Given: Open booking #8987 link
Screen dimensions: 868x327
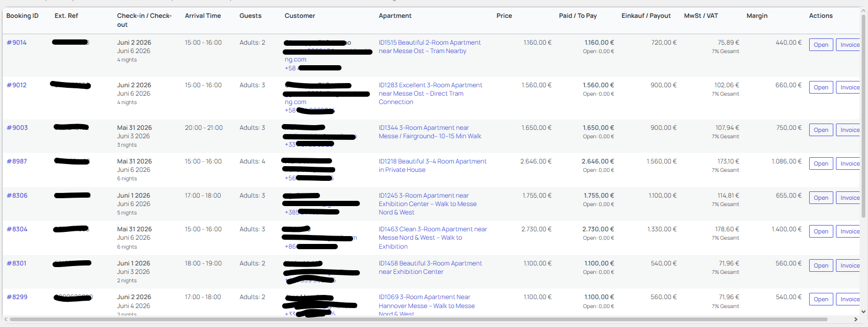Looking at the screenshot, I should click(16, 161).
